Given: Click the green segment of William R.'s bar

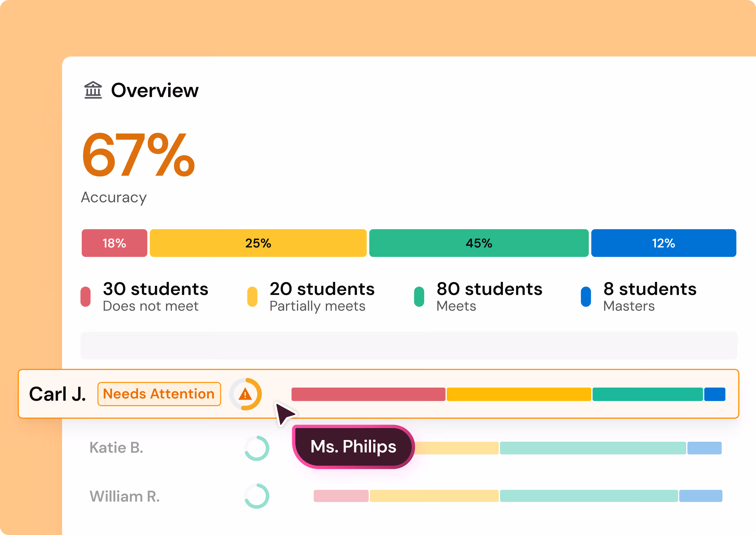Looking at the screenshot, I should (589, 496).
